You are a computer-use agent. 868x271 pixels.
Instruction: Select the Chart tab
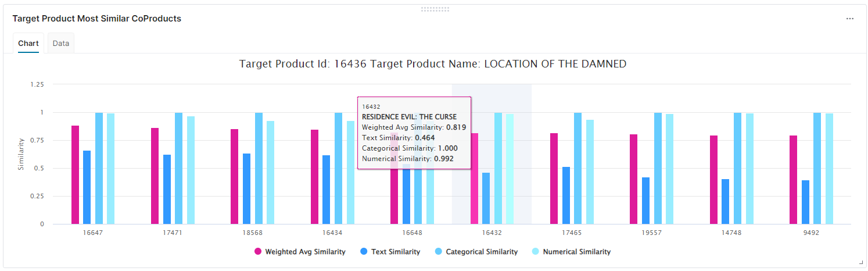click(28, 44)
